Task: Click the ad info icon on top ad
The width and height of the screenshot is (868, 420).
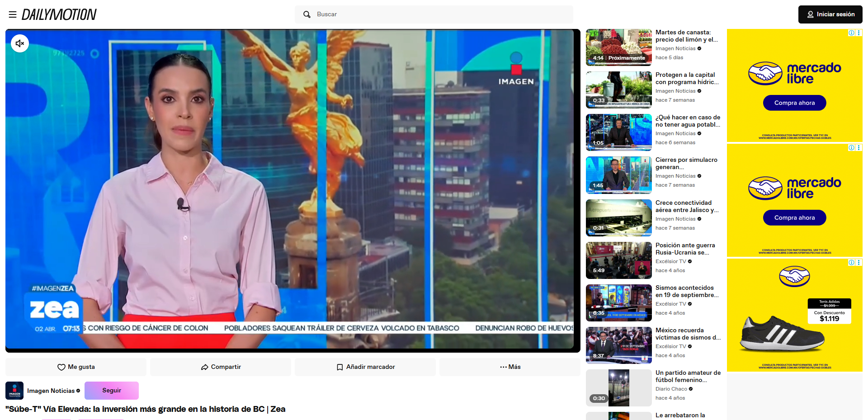Action: (851, 33)
